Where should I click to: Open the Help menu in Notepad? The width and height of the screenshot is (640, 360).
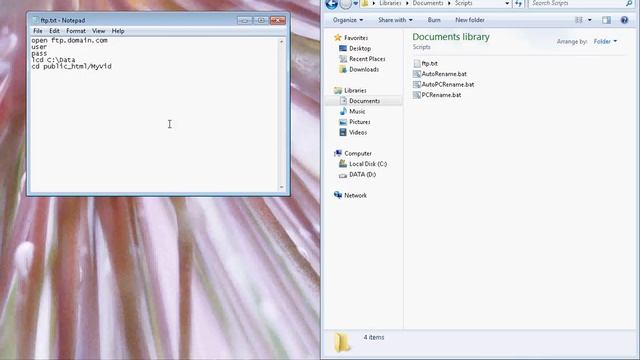click(x=118, y=31)
